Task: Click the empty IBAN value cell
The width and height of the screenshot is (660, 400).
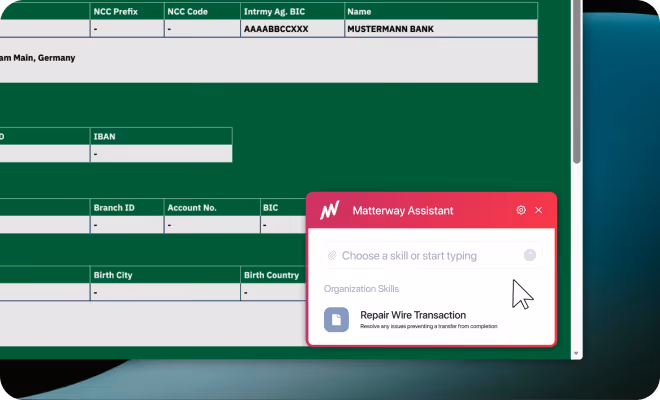Action: [161, 154]
